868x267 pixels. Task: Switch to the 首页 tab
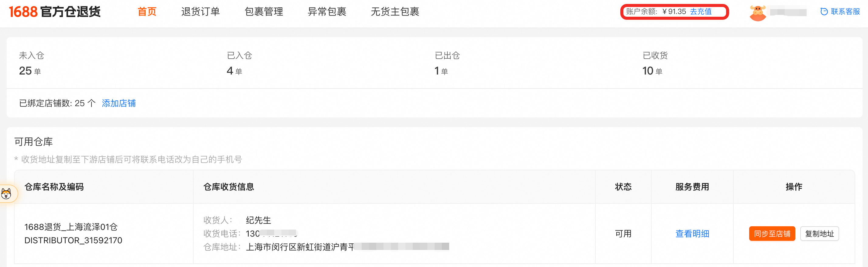click(147, 12)
